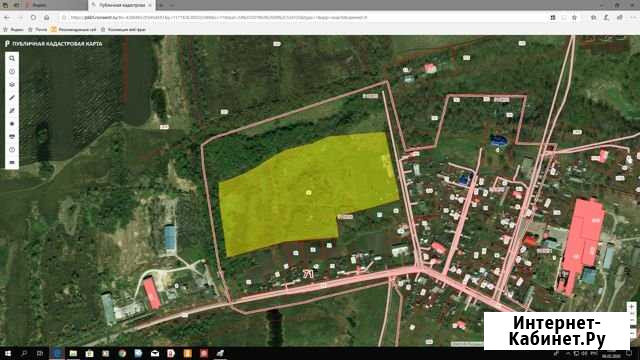Open File Explorer from taskbar
This screenshot has height=360, width=640.
click(x=73, y=353)
